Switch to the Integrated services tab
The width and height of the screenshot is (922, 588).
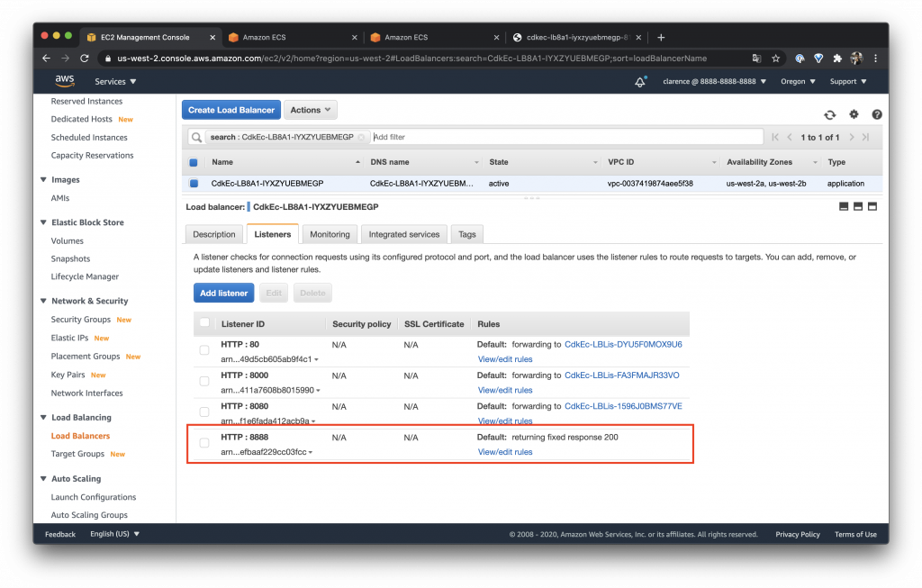tap(404, 234)
